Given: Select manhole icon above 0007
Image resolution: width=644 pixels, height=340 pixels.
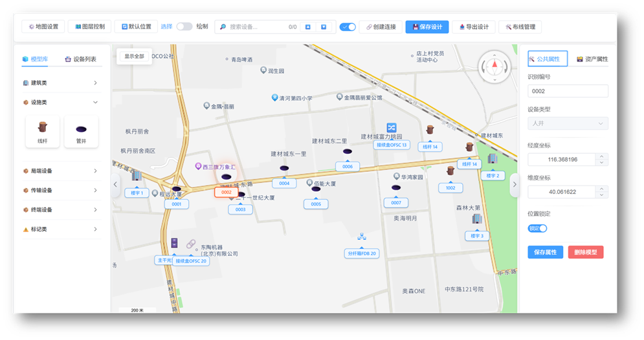Looking at the screenshot, I should pos(396,187).
